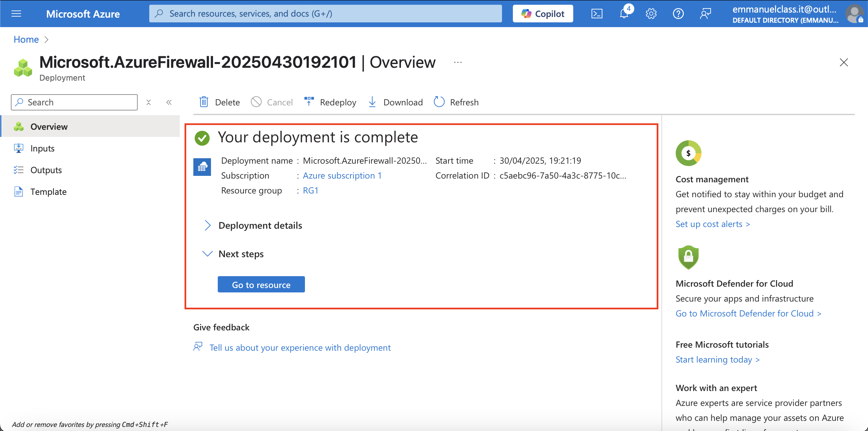Image resolution: width=868 pixels, height=431 pixels.
Task: Open Azure subscription 1 link
Action: click(342, 176)
